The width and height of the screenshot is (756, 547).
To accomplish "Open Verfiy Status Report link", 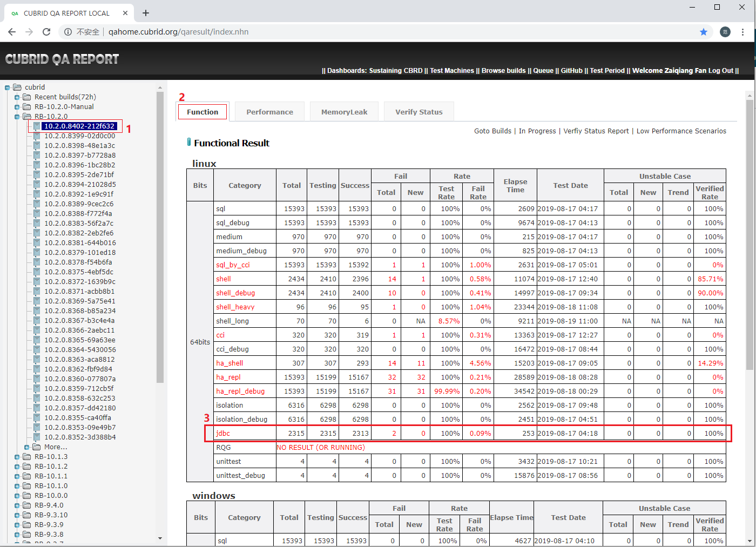I will click(x=596, y=131).
